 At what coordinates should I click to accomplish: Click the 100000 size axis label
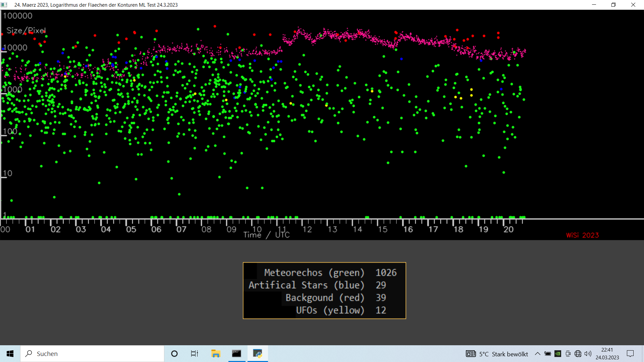click(18, 16)
